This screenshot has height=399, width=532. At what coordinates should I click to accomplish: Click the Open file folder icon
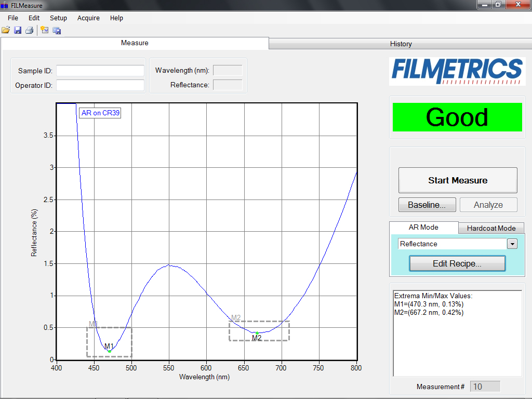(6, 30)
